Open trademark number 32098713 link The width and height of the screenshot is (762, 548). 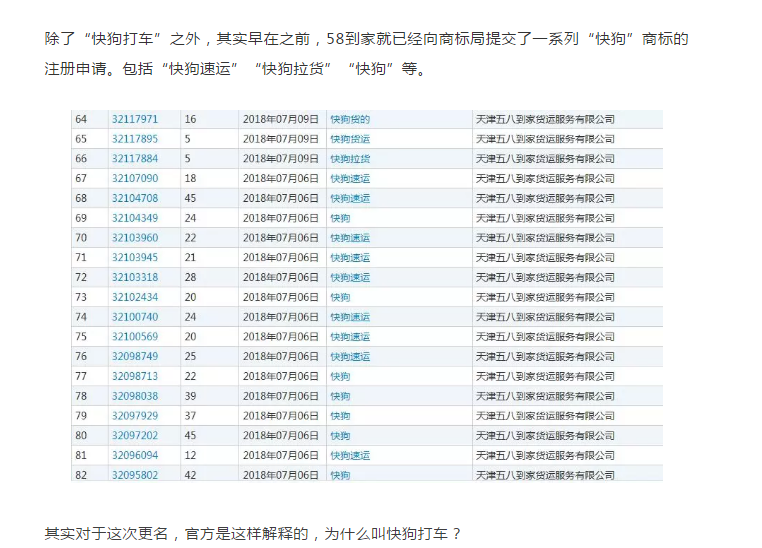(135, 376)
